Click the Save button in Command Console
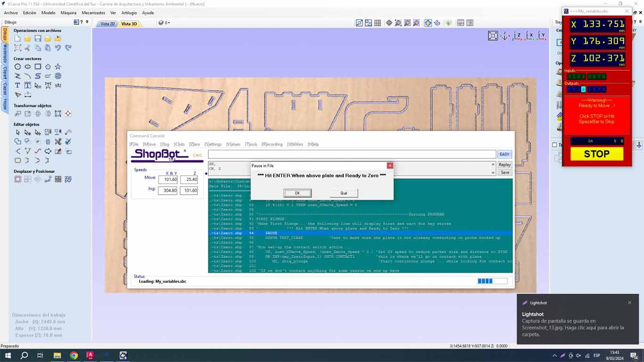The height and width of the screenshot is (362, 644). point(504,173)
